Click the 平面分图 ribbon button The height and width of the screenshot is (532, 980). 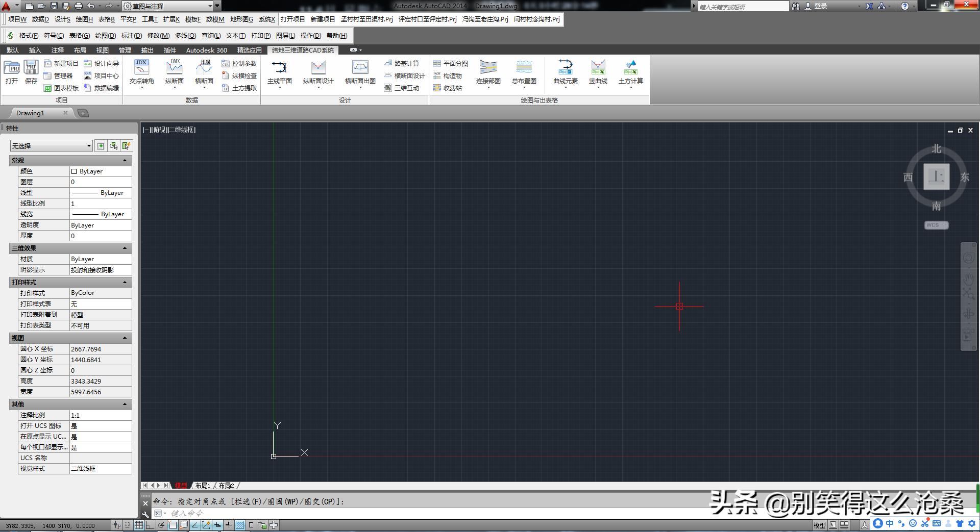(451, 63)
